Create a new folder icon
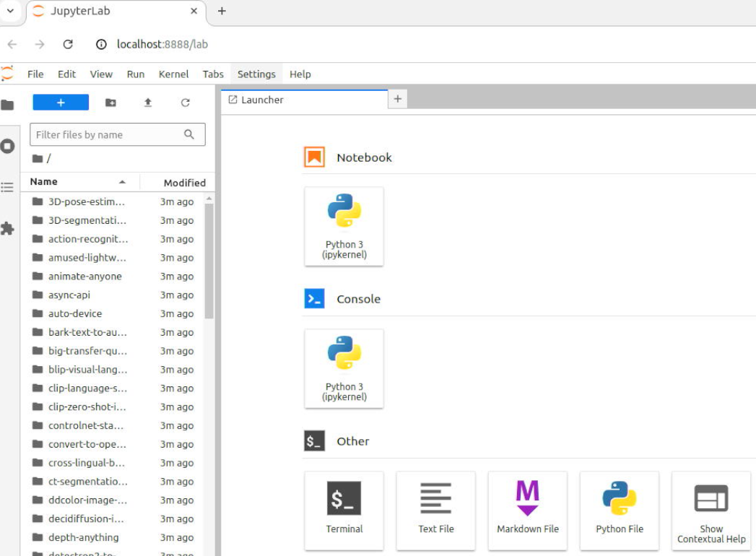 [110, 103]
